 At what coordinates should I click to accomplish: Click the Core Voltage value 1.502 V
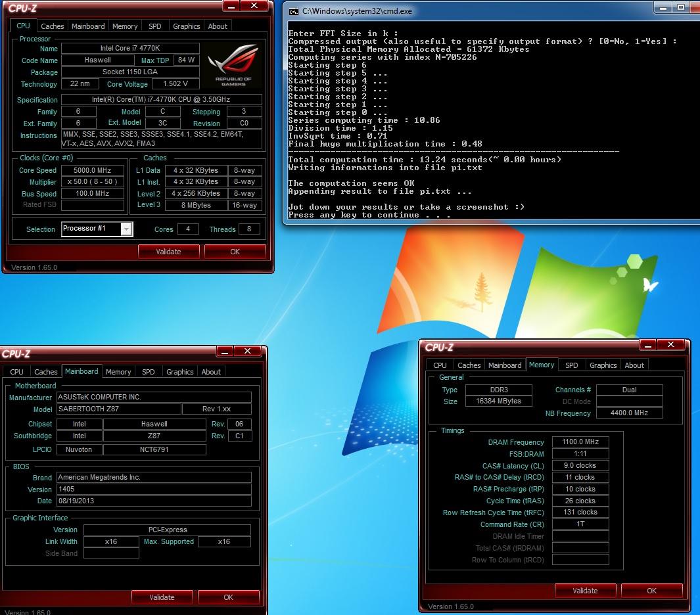coord(175,83)
